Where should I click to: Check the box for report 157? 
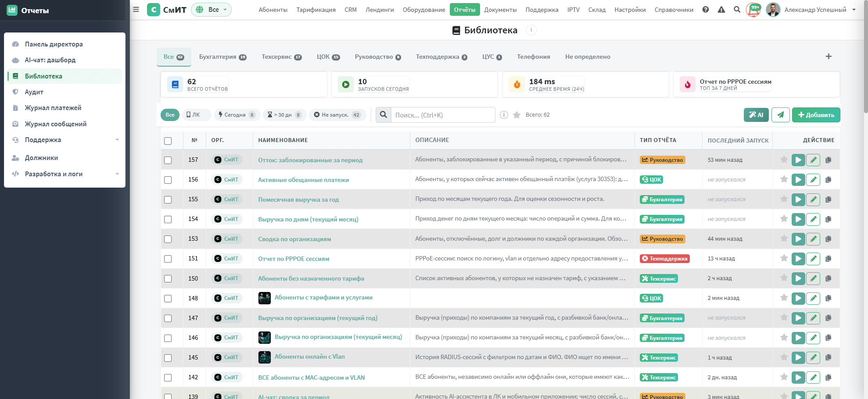pos(168,160)
